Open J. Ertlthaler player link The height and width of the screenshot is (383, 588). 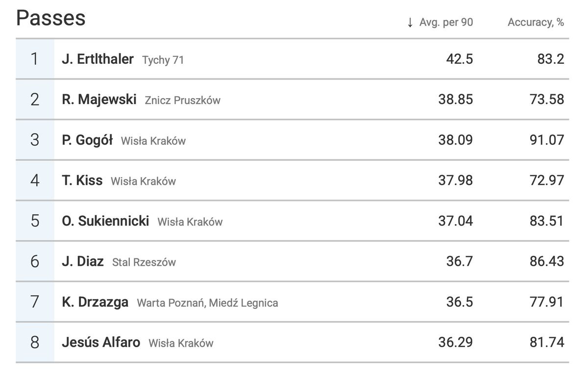click(x=98, y=59)
